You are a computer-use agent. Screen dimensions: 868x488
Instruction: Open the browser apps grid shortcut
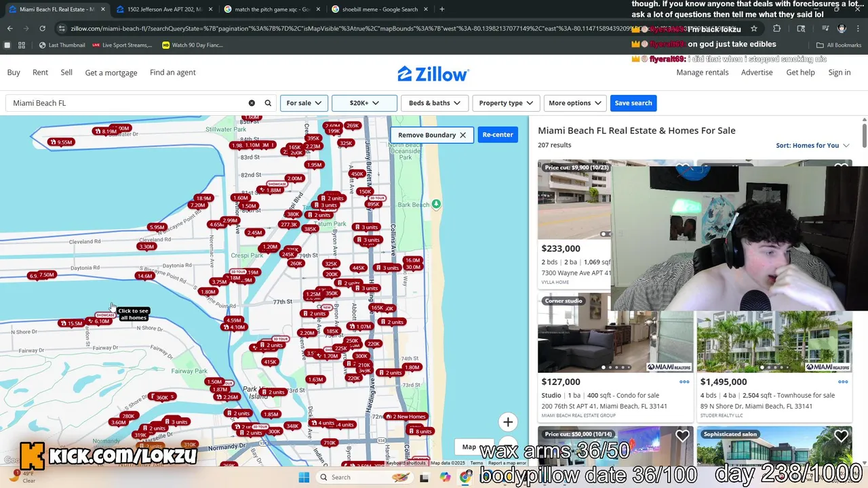22,45
